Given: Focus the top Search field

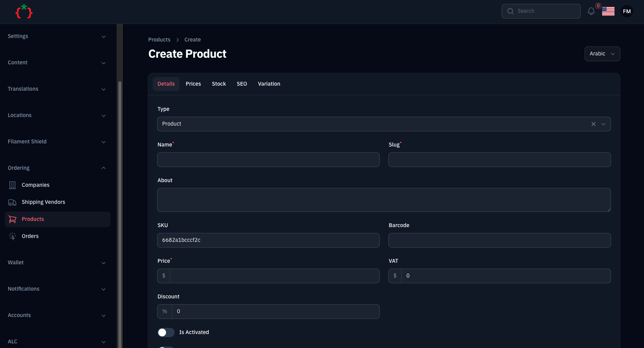Looking at the screenshot, I should 541,11.
